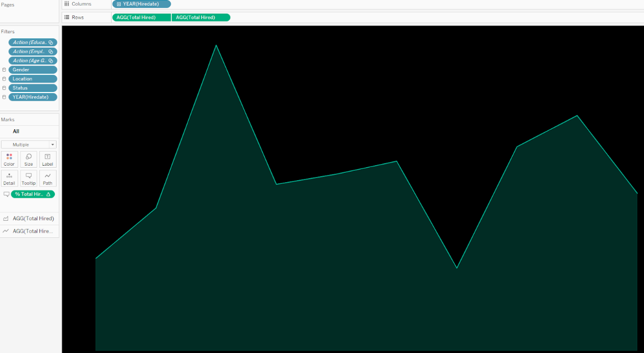Click link icon on Action (Empl.. filter
The width and height of the screenshot is (644, 353).
(51, 51)
